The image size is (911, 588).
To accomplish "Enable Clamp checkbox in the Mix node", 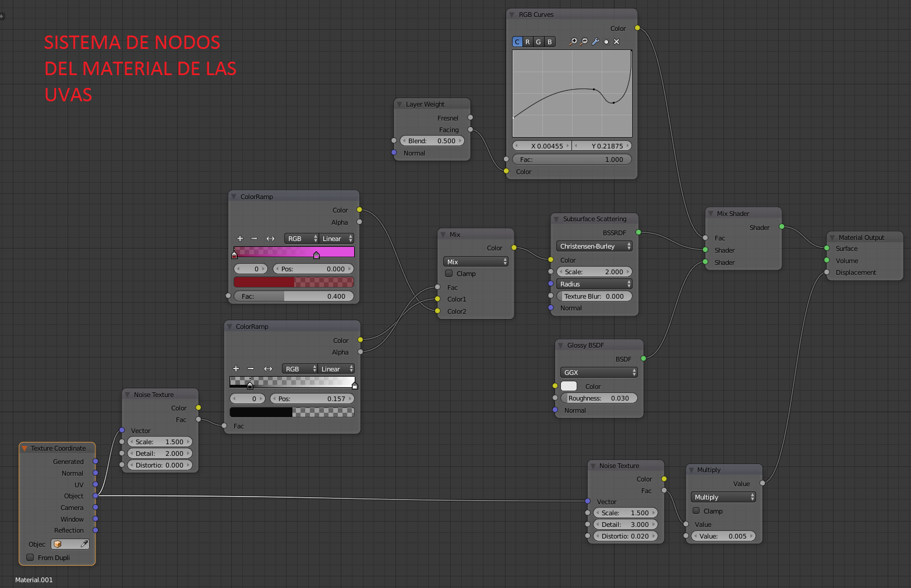I will 449,274.
